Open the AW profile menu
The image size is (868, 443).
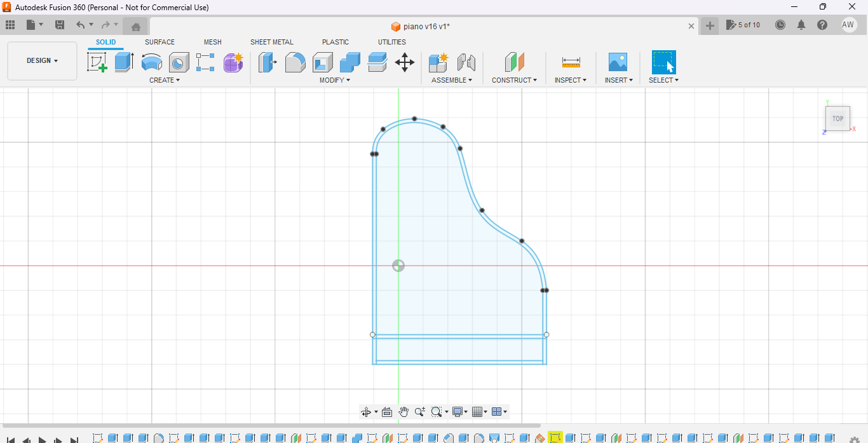[x=848, y=25]
